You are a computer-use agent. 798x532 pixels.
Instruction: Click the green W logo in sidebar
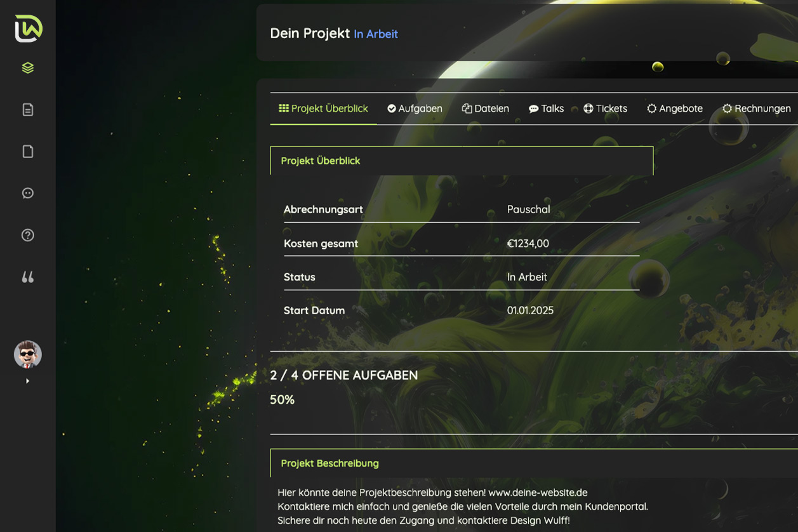28,29
